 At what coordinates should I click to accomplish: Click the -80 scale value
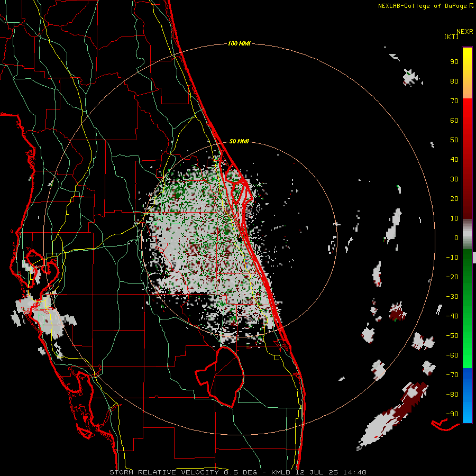click(452, 395)
